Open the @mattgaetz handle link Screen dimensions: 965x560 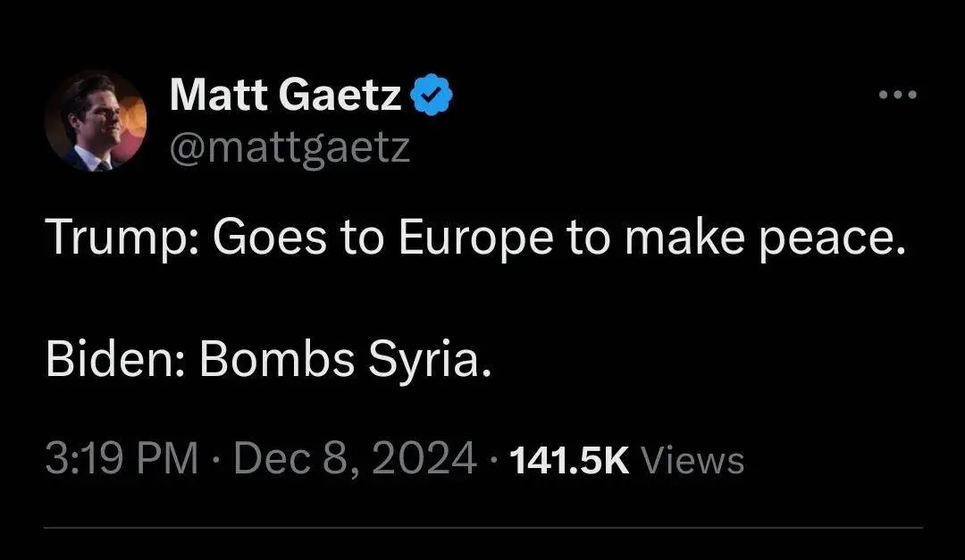(x=289, y=147)
